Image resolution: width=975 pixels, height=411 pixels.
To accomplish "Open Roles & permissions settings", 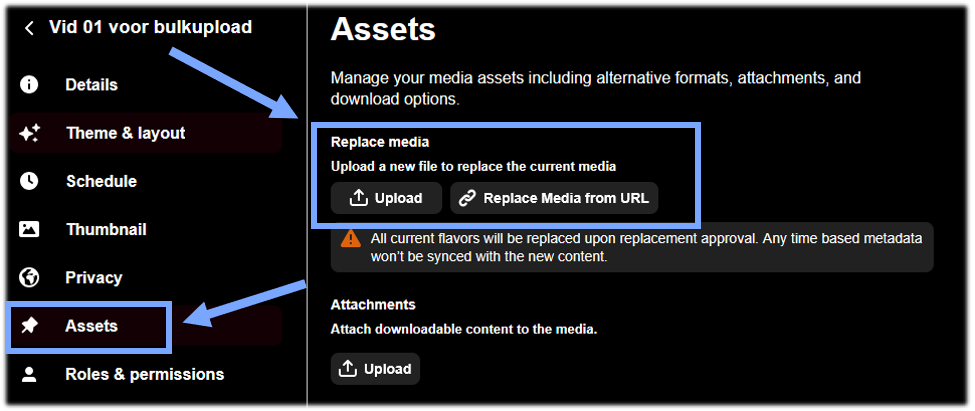I will pyautogui.click(x=146, y=374).
